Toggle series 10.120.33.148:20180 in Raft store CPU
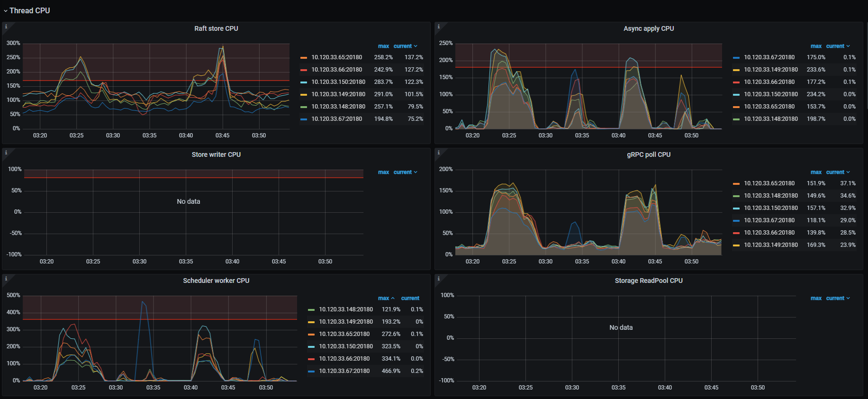Viewport: 868px width, 399px height. [x=338, y=107]
